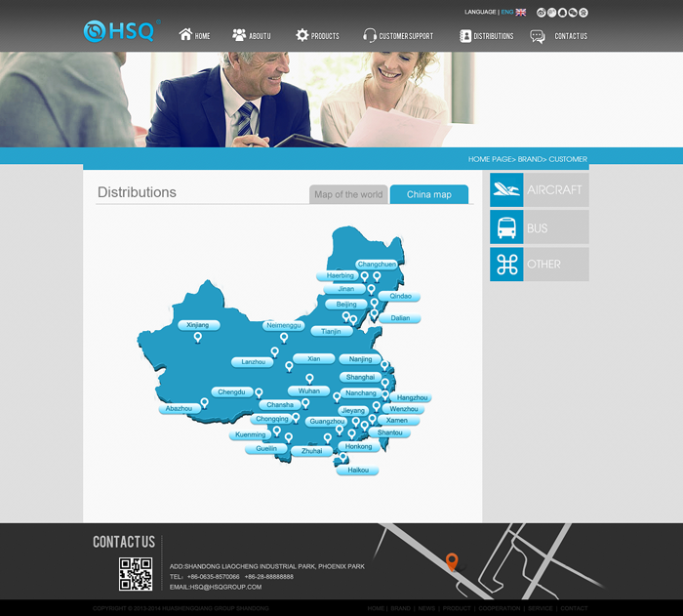Click the address book icon beside Distributions
683x616 pixels.
465,36
